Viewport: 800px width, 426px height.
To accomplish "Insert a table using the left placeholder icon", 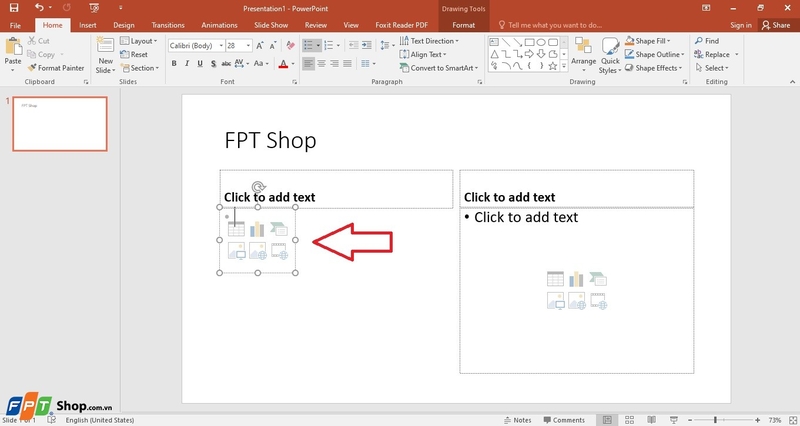I will [236, 230].
